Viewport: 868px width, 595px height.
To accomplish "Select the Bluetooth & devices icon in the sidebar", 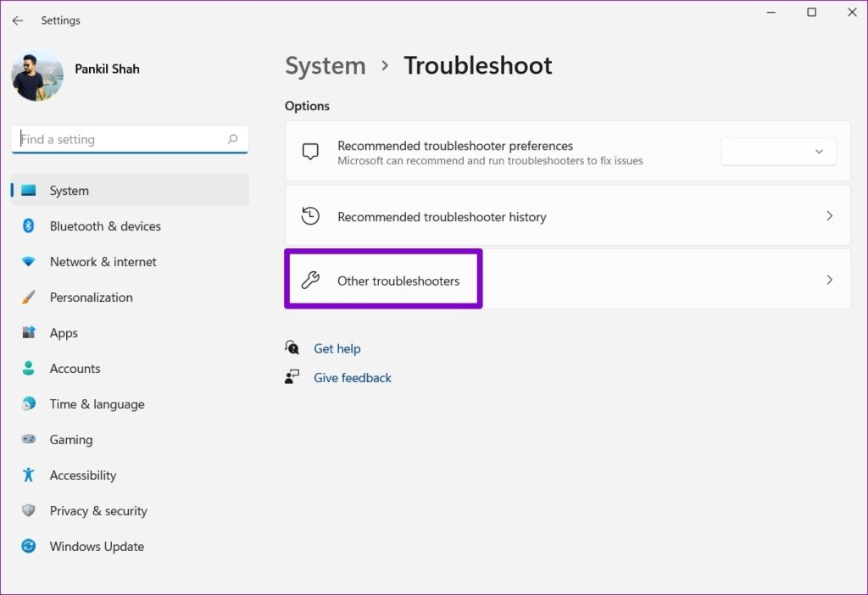I will pos(29,226).
